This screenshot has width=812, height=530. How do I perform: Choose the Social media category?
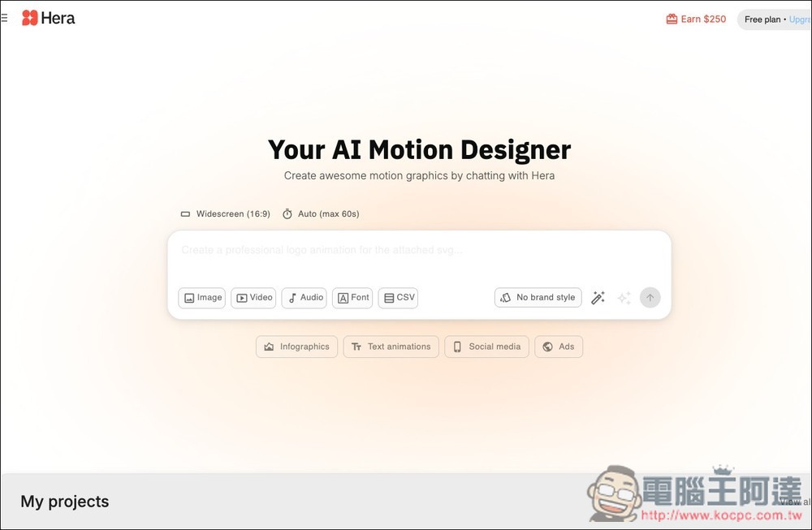point(486,347)
